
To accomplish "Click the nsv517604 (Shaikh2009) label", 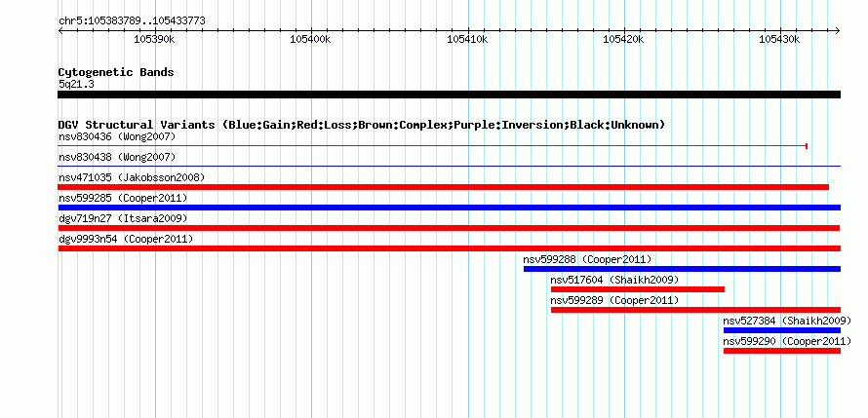I will [x=614, y=280].
